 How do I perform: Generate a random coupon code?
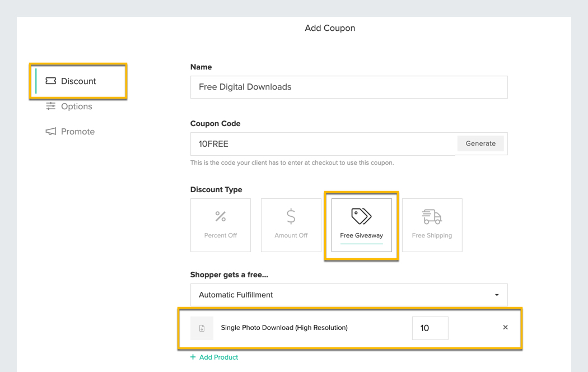click(x=480, y=143)
